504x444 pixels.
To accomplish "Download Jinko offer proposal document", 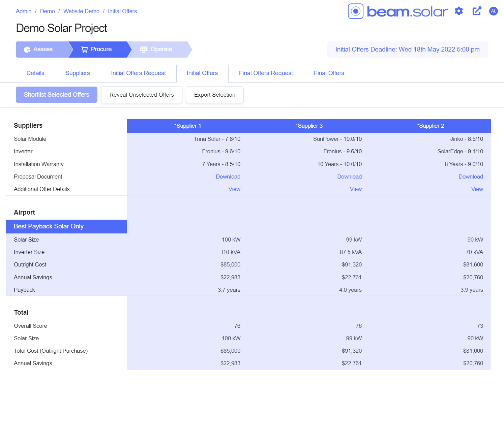I will click(x=471, y=177).
